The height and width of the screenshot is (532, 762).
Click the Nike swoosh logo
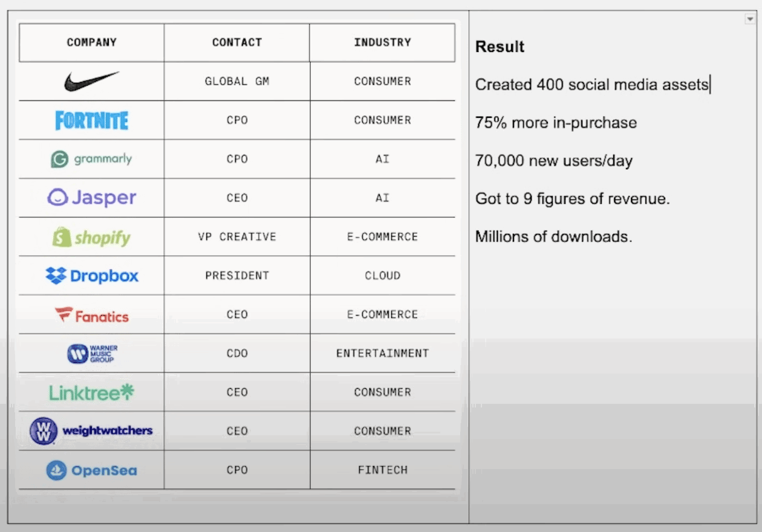92,81
